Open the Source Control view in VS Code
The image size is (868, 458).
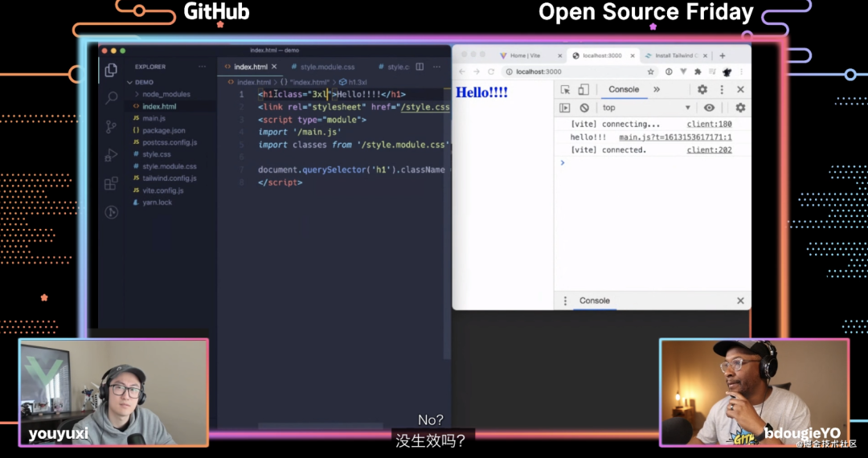[111, 127]
